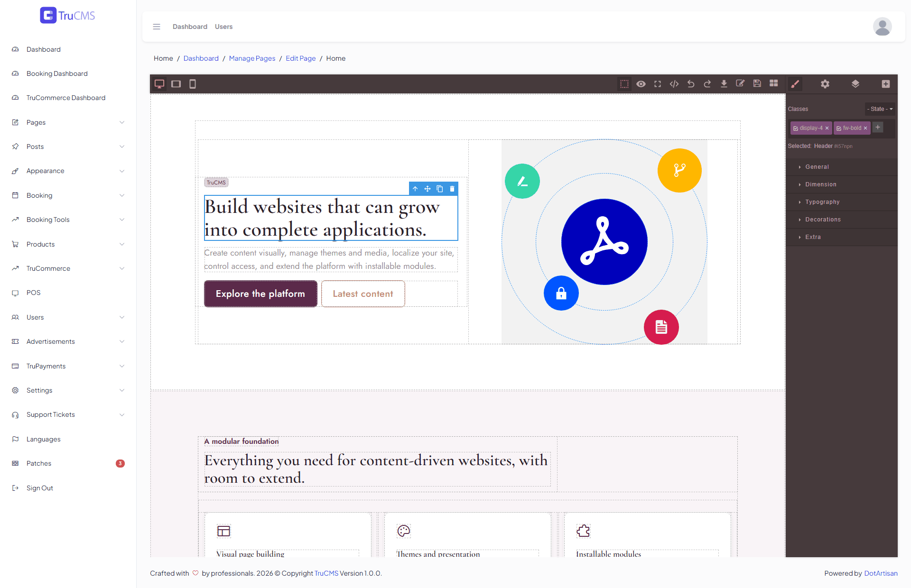911x588 pixels.
Task: Expand the Extra style section
Action: click(x=842, y=237)
